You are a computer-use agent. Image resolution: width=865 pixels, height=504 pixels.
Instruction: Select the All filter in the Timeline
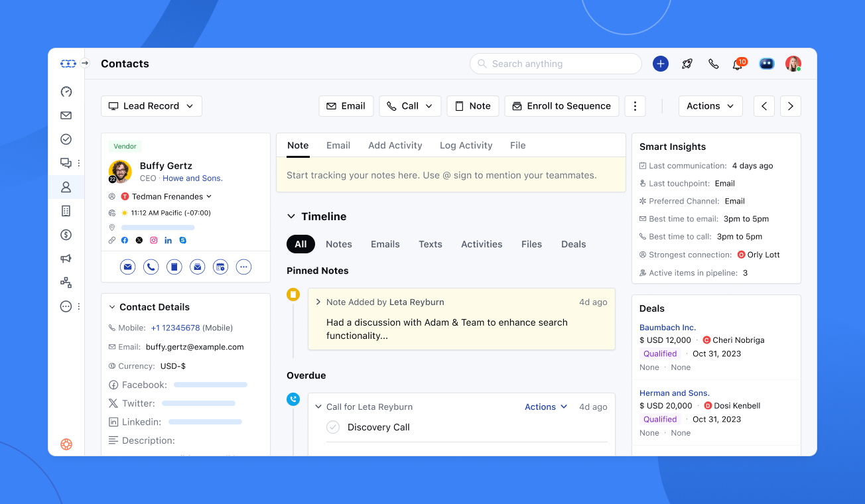[x=300, y=243]
